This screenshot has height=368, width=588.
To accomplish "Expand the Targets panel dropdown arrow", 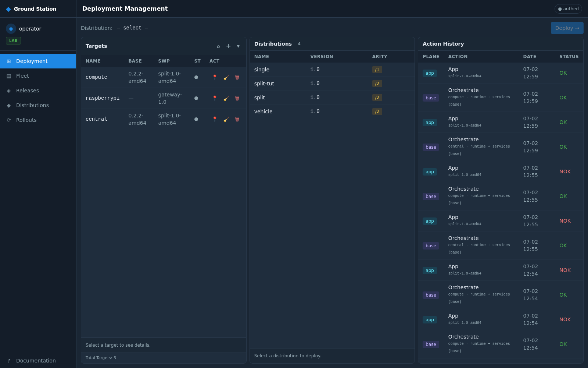I will (238, 46).
